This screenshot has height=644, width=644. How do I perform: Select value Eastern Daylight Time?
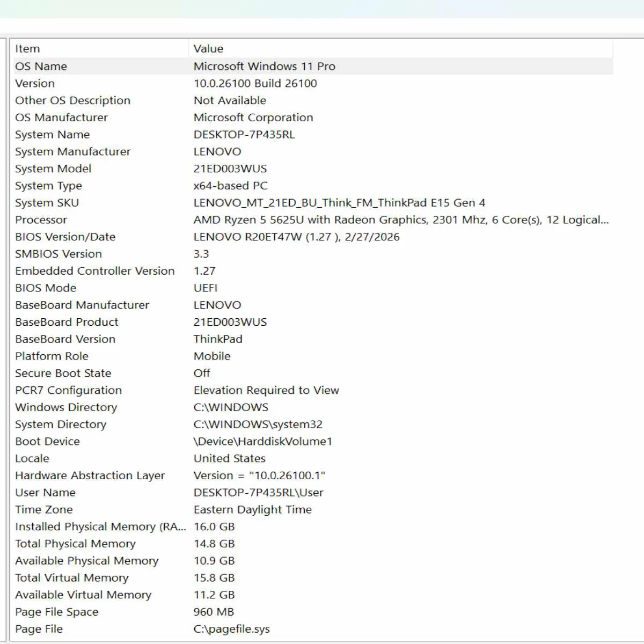pos(253,510)
